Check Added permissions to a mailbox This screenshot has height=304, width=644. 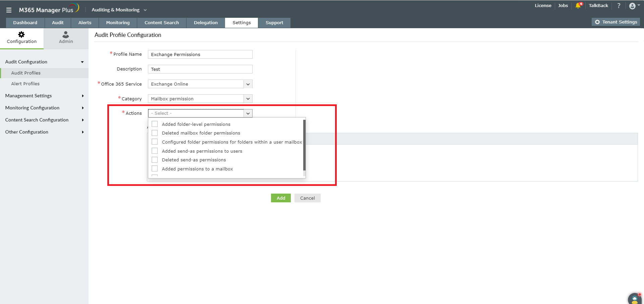[x=155, y=168]
